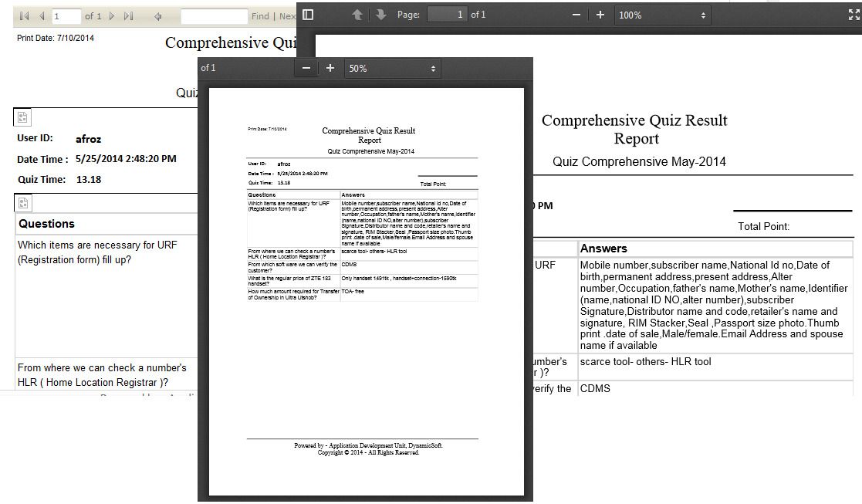
Task: Toggle the PDF viewer sidebar
Action: [308, 15]
